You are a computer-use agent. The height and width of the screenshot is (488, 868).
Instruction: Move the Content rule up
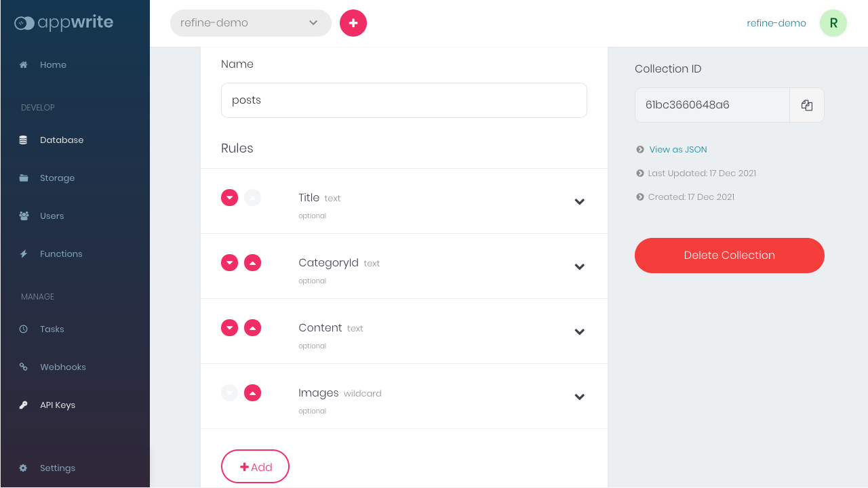pos(252,328)
